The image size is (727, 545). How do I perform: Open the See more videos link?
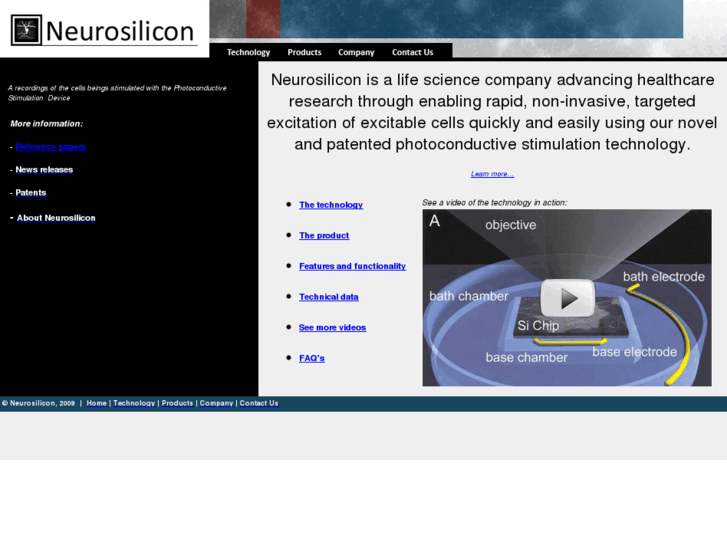[332, 327]
